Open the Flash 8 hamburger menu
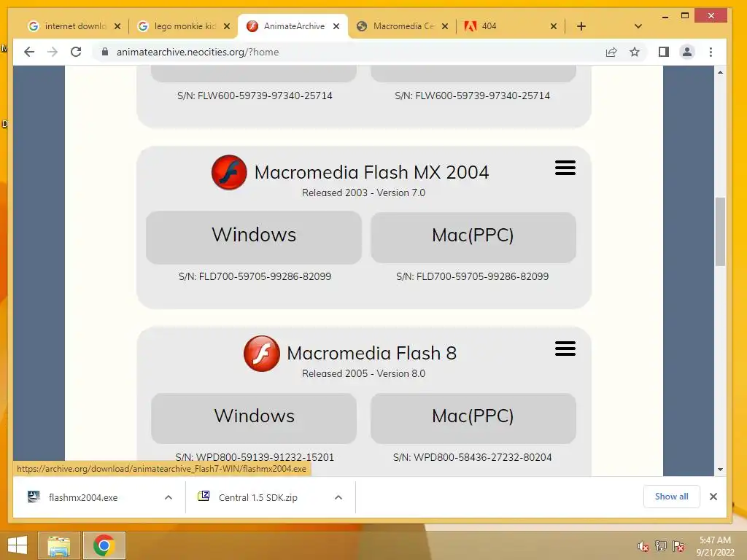The width and height of the screenshot is (747, 560). [x=565, y=349]
